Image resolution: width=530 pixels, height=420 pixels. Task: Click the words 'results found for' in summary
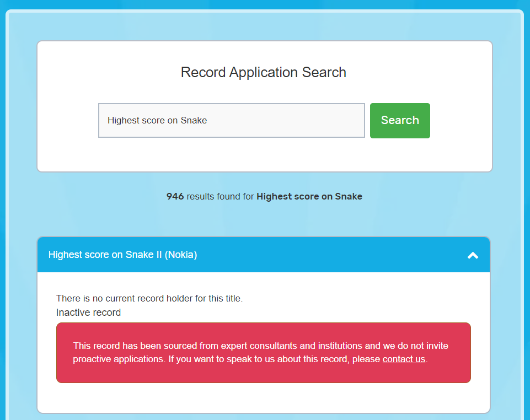(x=220, y=196)
